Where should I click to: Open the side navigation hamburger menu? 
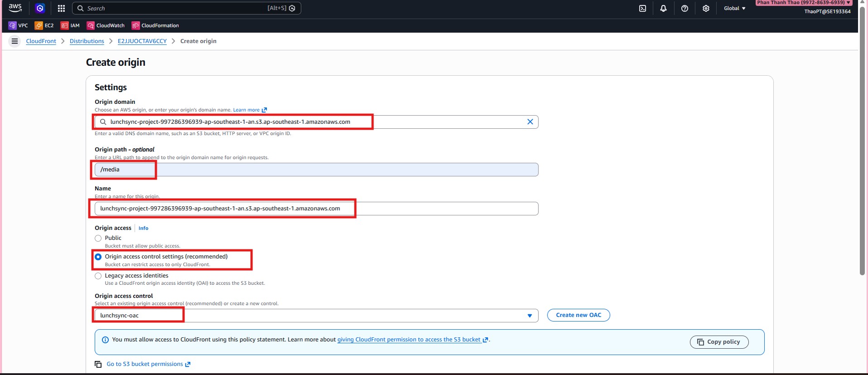tap(15, 41)
